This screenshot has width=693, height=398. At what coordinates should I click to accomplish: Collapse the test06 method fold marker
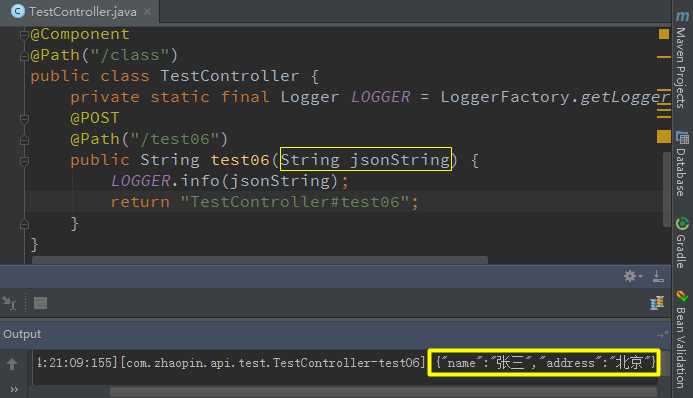[x=24, y=160]
